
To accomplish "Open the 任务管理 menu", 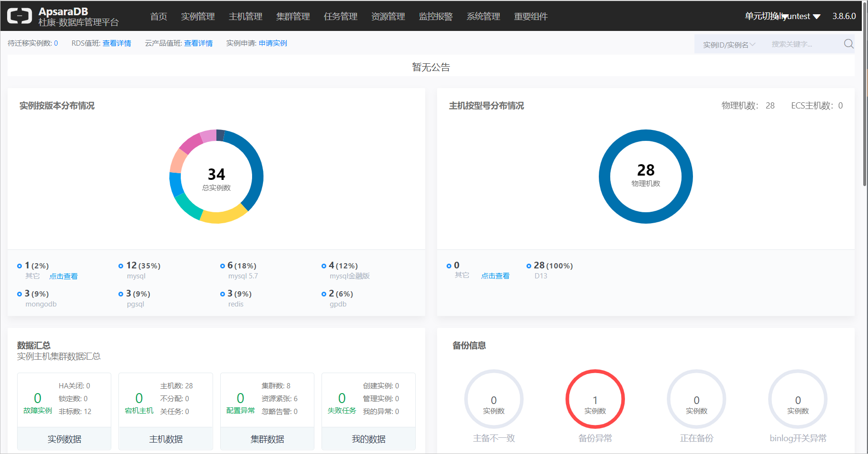I will (341, 16).
